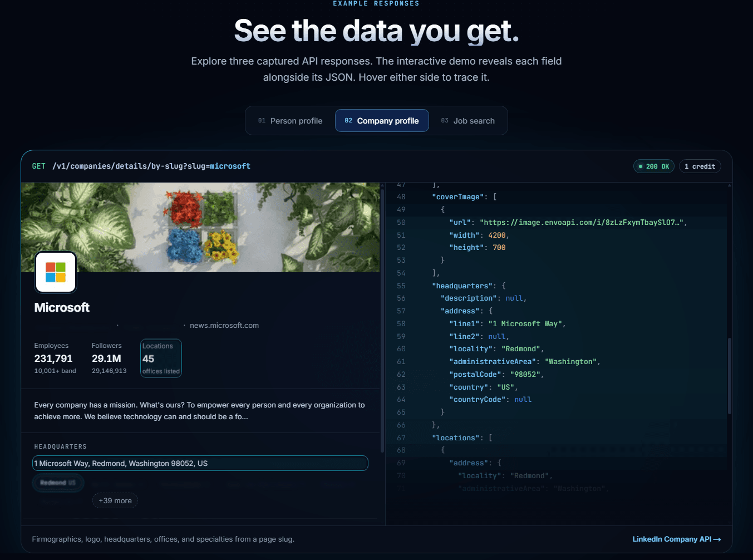Click the "administrativeArea": "Washington" line 61
The image size is (753, 560).
[524, 362]
